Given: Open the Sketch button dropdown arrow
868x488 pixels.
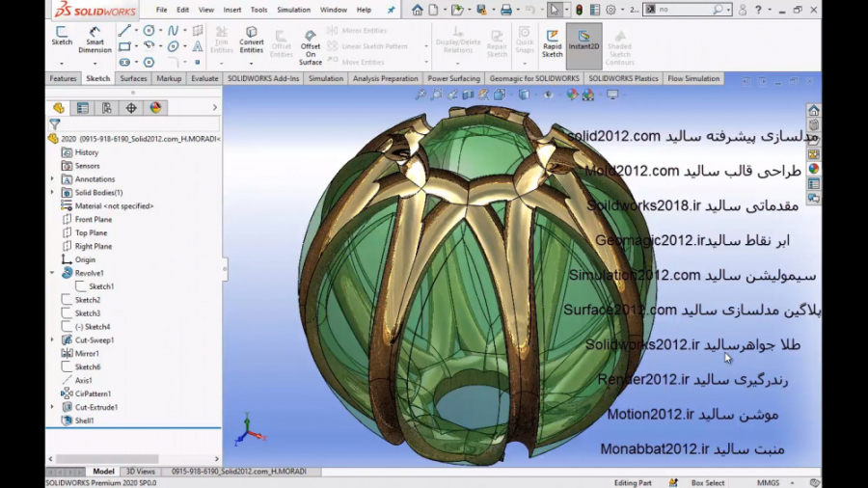Looking at the screenshot, I should click(62, 63).
